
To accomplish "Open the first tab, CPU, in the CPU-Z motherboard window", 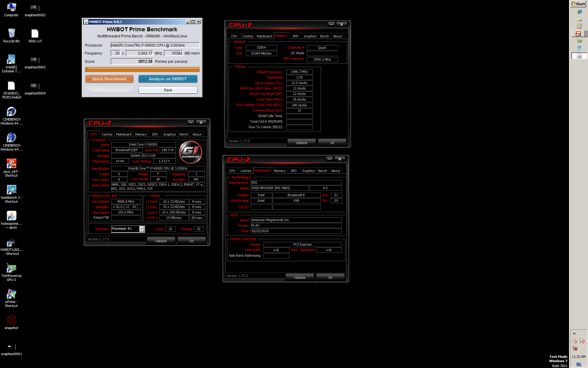I will [x=232, y=171].
